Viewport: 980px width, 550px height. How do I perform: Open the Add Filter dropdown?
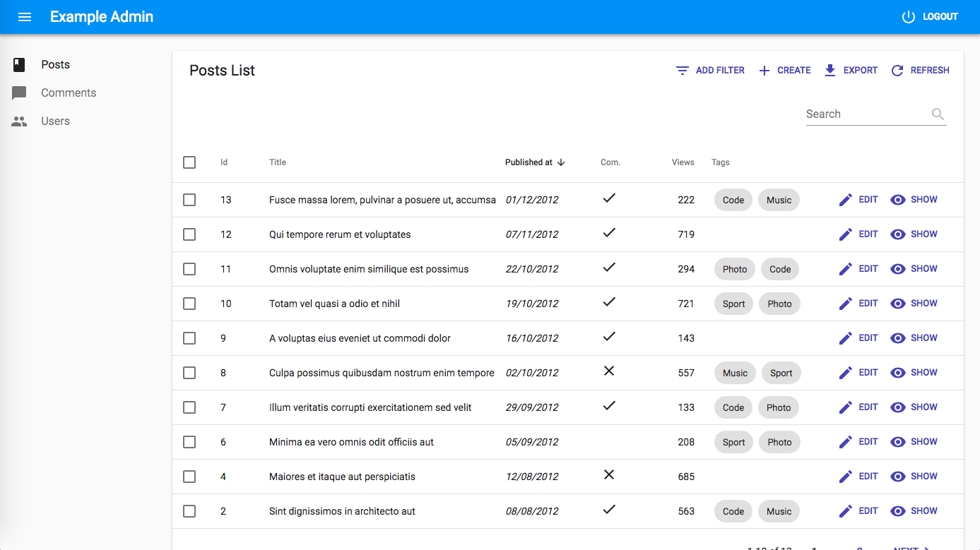coord(710,71)
